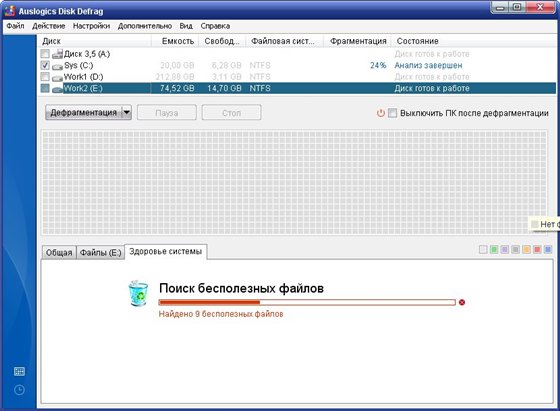The height and width of the screenshot is (411, 560).
Task: Click the blue legend color swatch
Action: coord(548,250)
